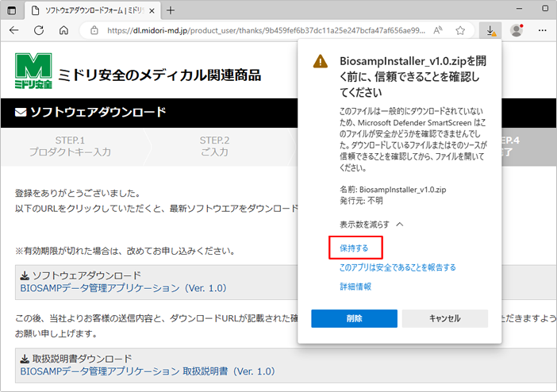Open BIOSAMPデータ管理アプリケーション (Ver. 1.0) download link

pyautogui.click(x=123, y=288)
